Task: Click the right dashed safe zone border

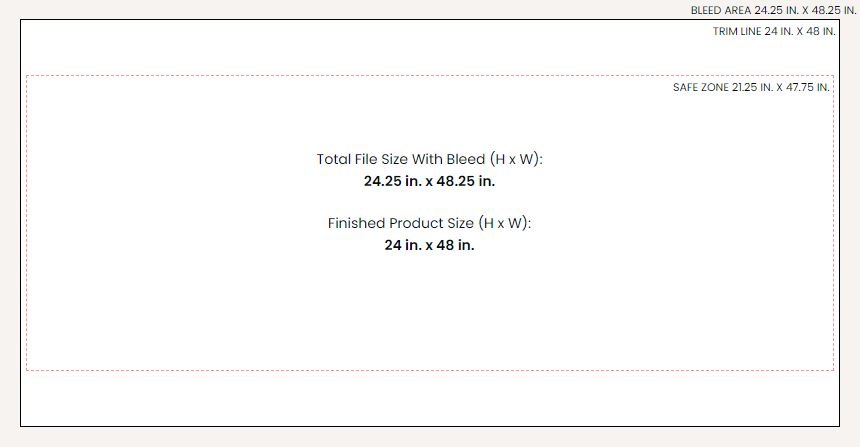Action: tap(833, 220)
